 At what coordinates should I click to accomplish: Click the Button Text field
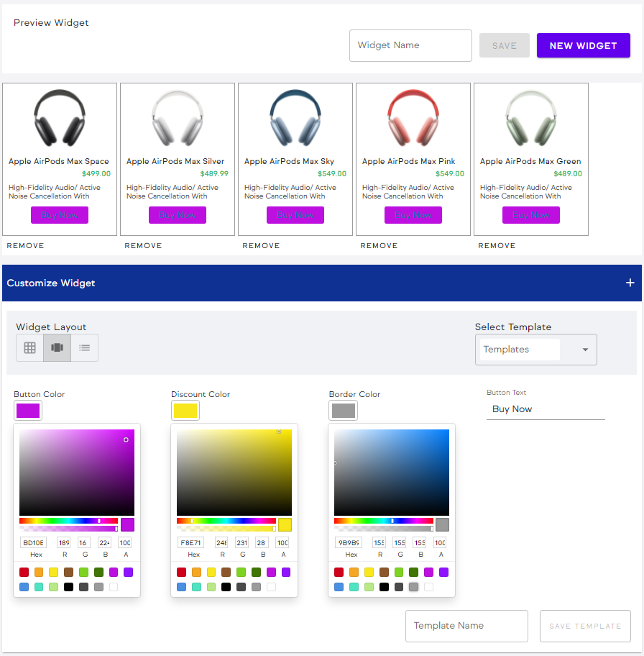coord(546,409)
